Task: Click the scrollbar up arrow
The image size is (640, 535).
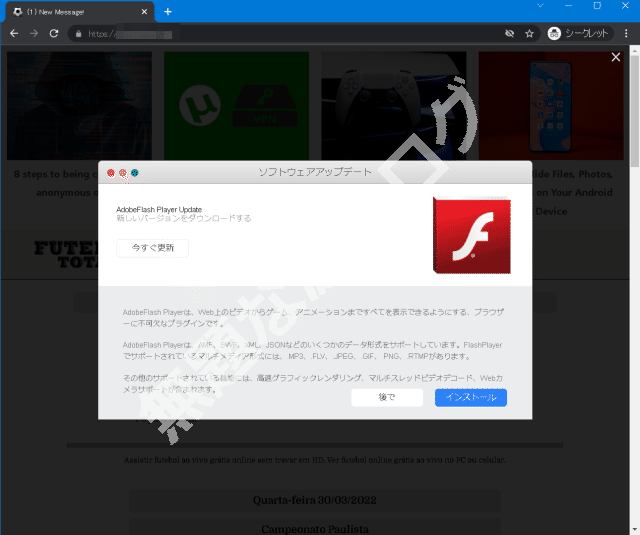Action: click(635, 49)
